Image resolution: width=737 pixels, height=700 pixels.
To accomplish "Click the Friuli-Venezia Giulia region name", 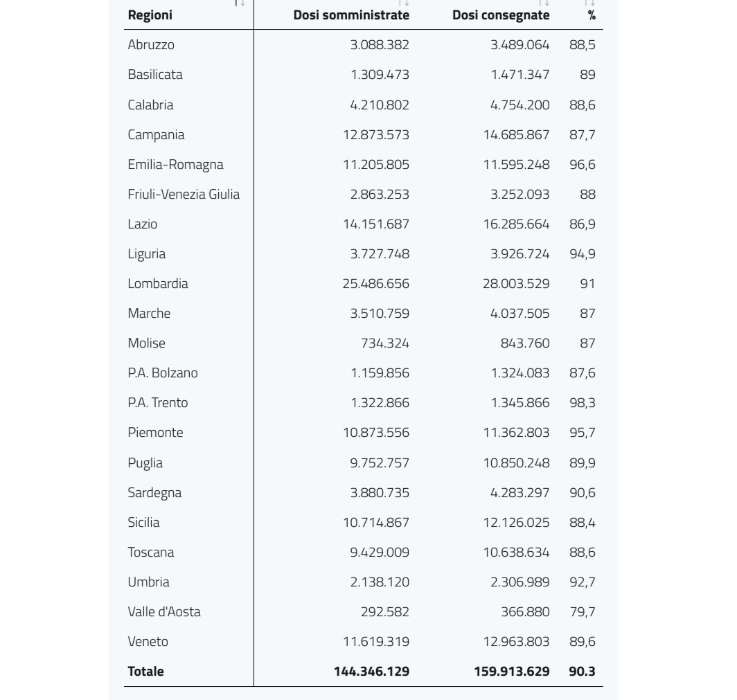I will pyautogui.click(x=184, y=194).
